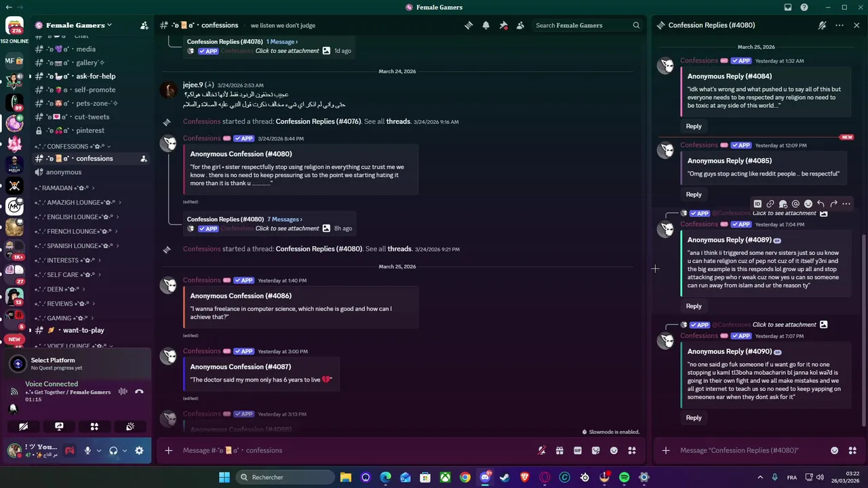Disconnect from the voice channel
Screen dimensions: 868x488
139,391
